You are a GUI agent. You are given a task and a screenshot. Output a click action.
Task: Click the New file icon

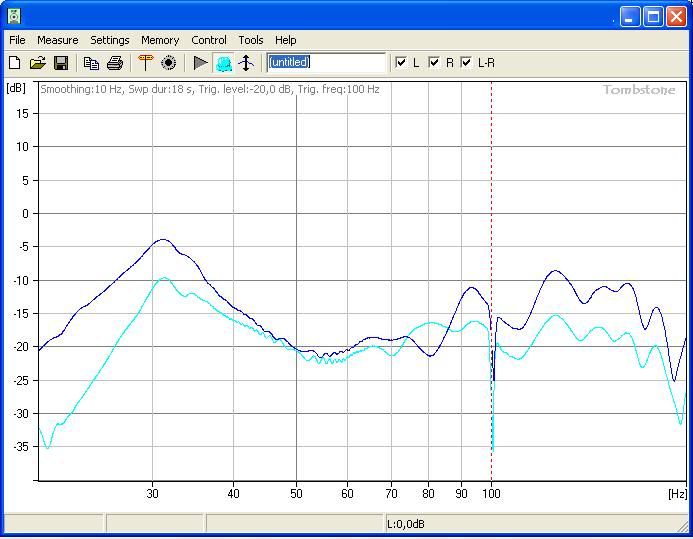click(15, 63)
